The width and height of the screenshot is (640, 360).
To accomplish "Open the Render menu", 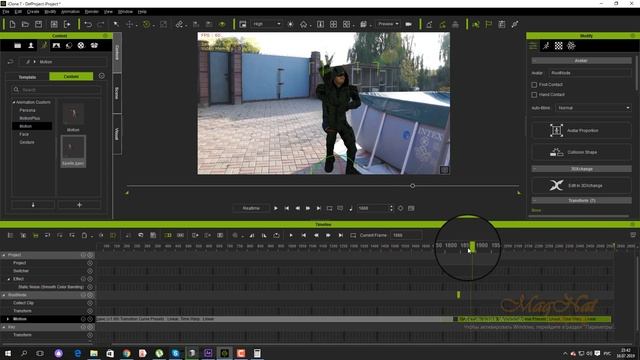I will [91, 12].
